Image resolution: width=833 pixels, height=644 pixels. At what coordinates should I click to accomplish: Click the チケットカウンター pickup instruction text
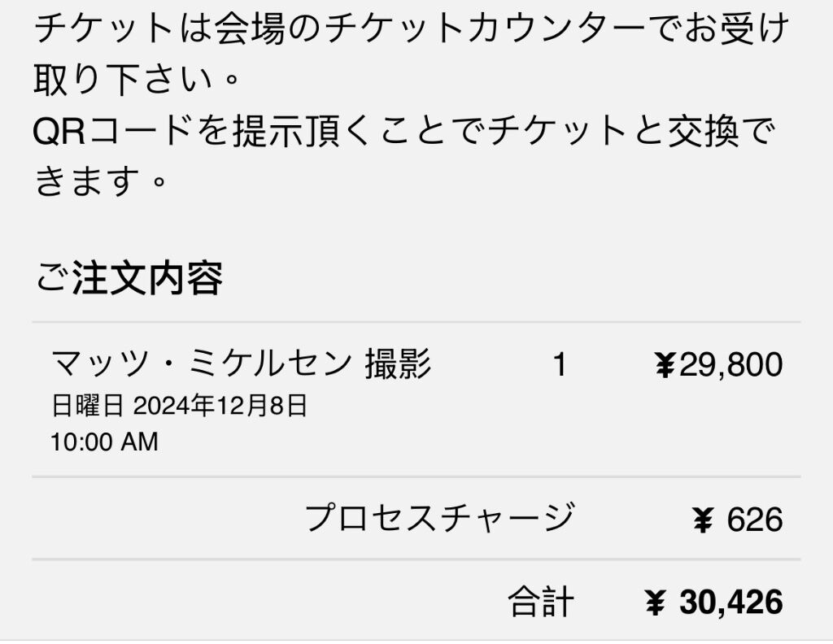tap(411, 54)
